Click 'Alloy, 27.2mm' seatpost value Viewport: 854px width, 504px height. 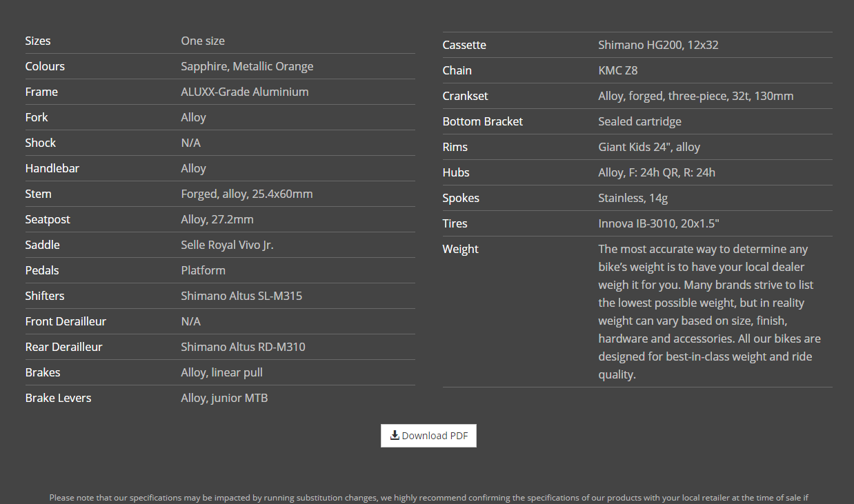pos(217,219)
